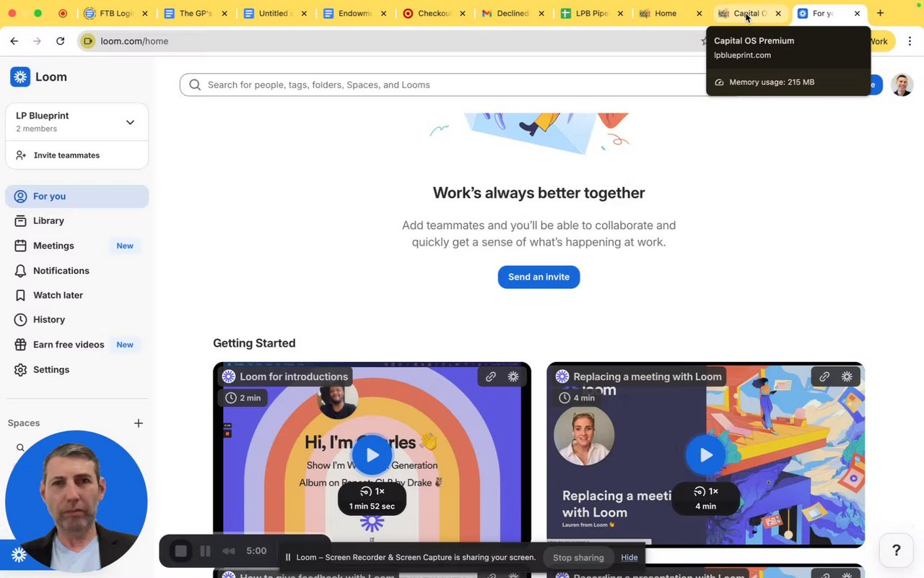Screen dimensions: 924x578
Task: Click the Getting Started heading
Action: click(x=254, y=343)
